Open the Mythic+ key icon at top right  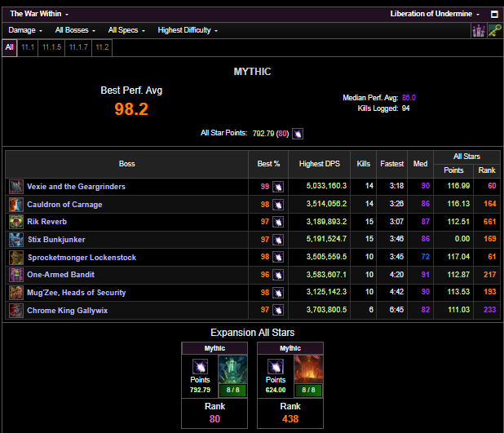[x=495, y=30]
